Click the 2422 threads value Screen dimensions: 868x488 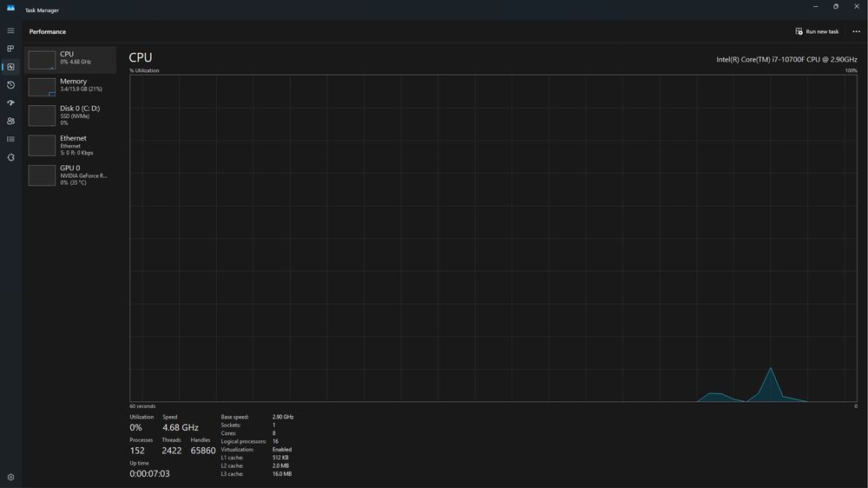[172, 451]
